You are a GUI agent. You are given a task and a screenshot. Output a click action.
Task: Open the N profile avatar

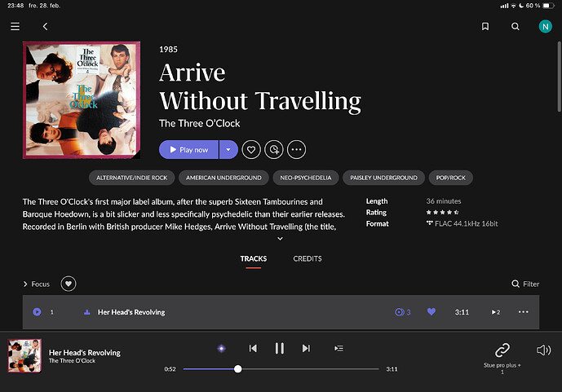tap(545, 27)
